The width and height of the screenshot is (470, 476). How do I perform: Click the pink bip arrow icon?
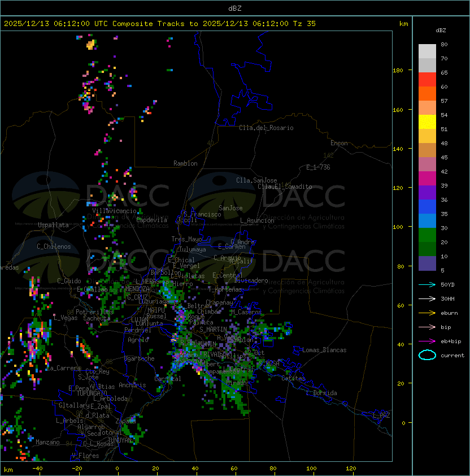pyautogui.click(x=427, y=327)
